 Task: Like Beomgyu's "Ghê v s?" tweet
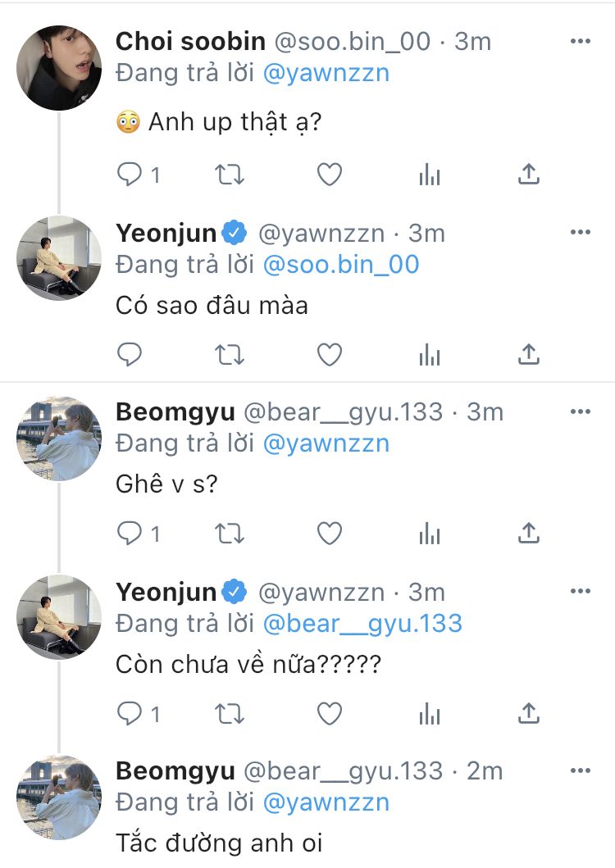click(329, 534)
